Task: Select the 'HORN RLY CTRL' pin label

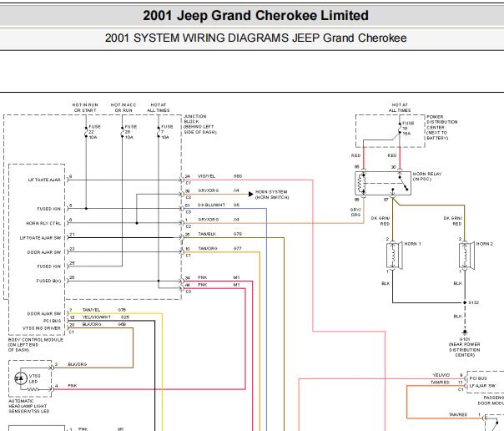Action: (x=43, y=223)
